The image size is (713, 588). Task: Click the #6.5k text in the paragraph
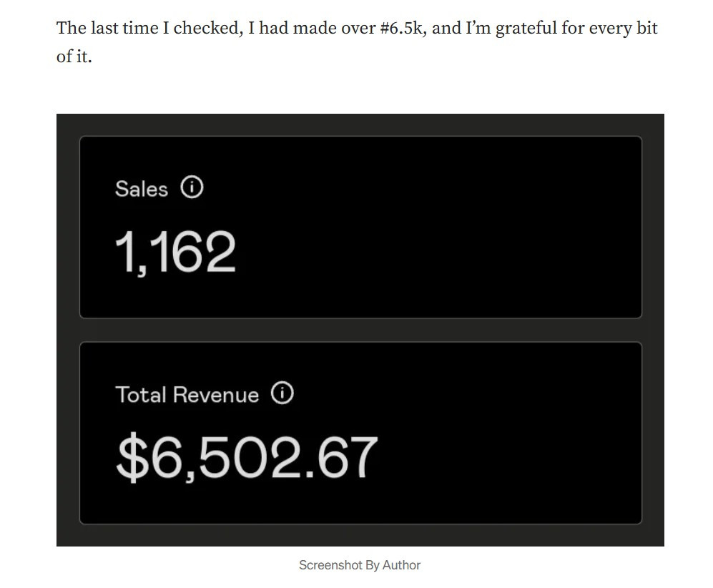(402, 29)
